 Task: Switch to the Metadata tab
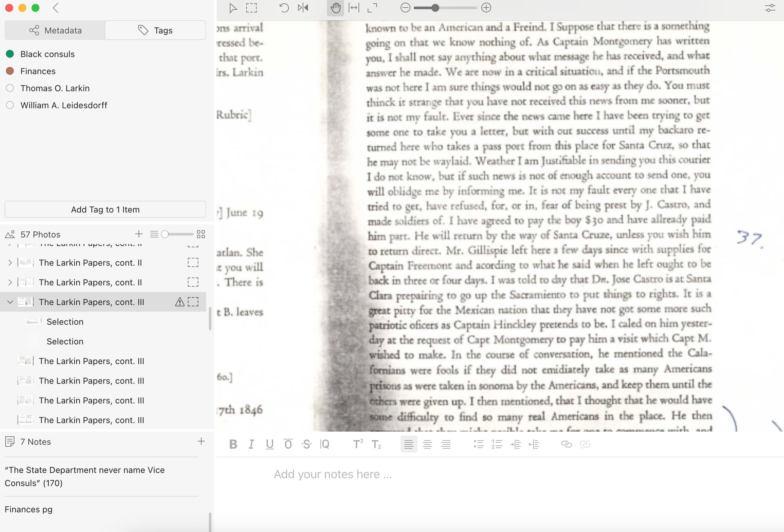(x=55, y=30)
